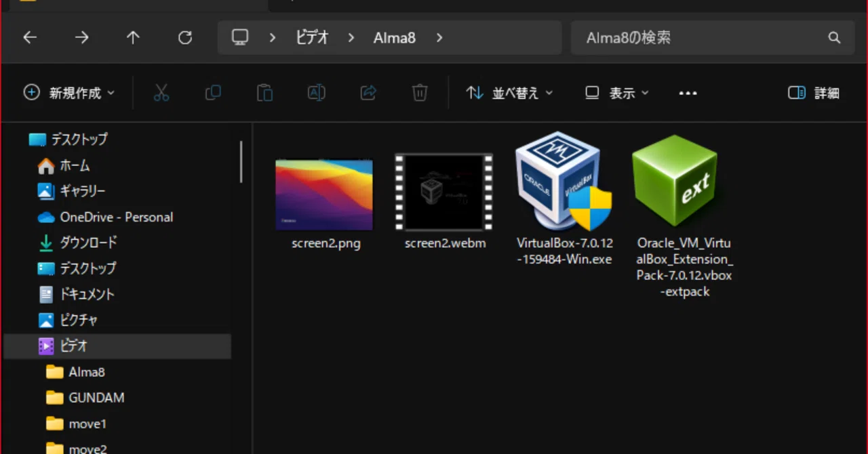
Task: Click the Paste clipboard icon
Action: coord(264,93)
